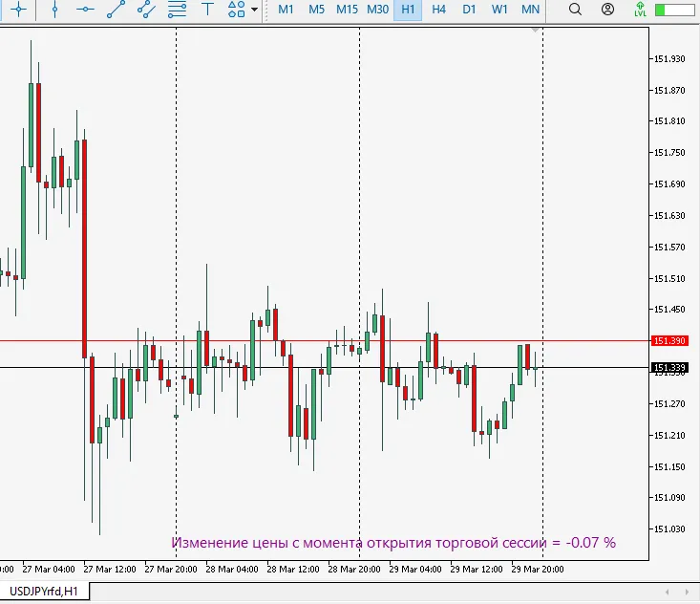The image size is (700, 604).
Task: Open the USDJPYrfd,H1 chart tab
Action: click(x=45, y=592)
